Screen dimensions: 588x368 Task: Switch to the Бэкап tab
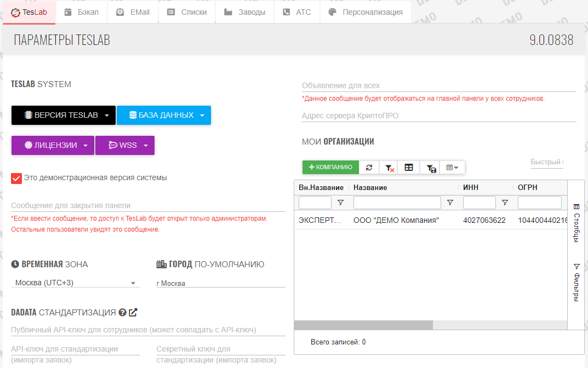[x=81, y=13]
